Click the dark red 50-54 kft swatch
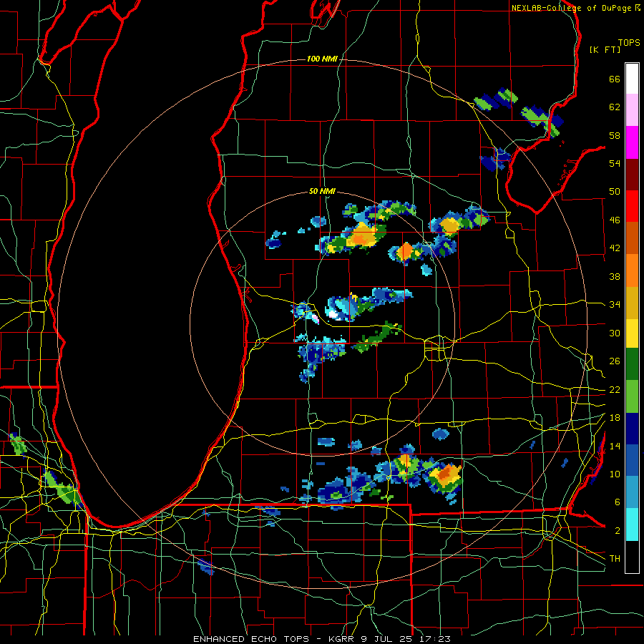Viewport: 644px width, 644px height. (632, 174)
